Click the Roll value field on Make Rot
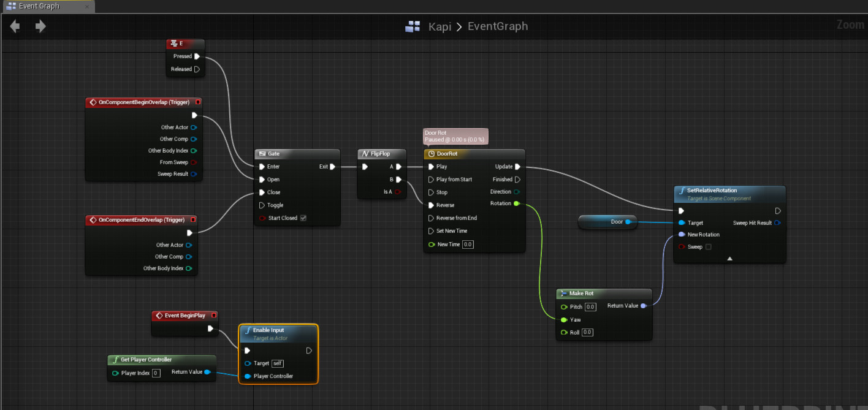 pyautogui.click(x=587, y=333)
